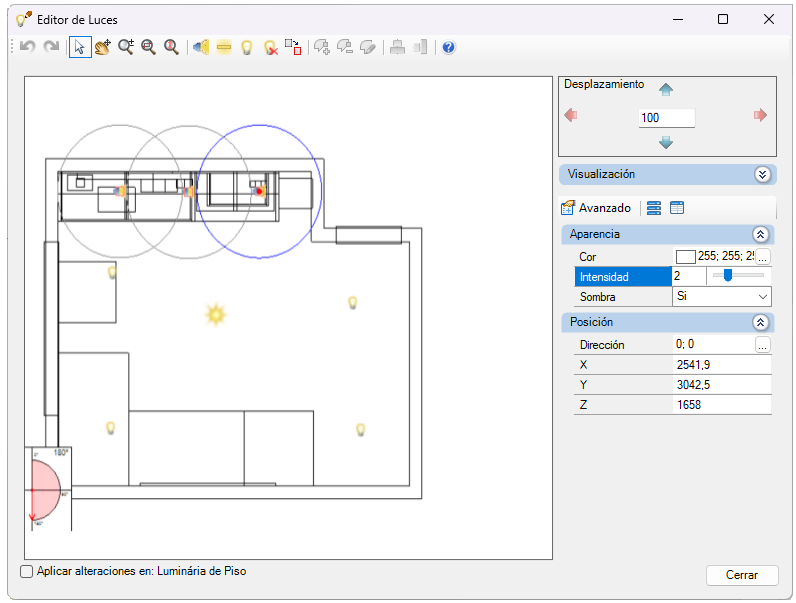Click the yellow linear light icon

(x=224, y=47)
